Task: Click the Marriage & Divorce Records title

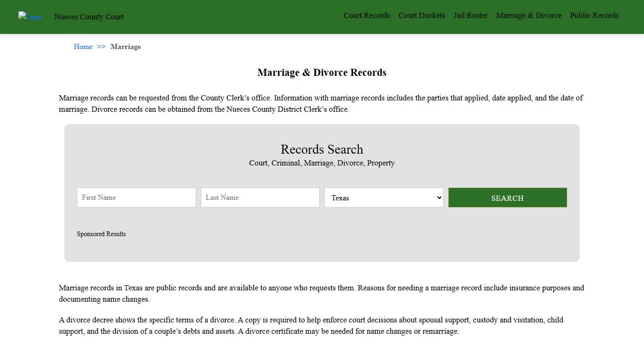Action: 322,72
